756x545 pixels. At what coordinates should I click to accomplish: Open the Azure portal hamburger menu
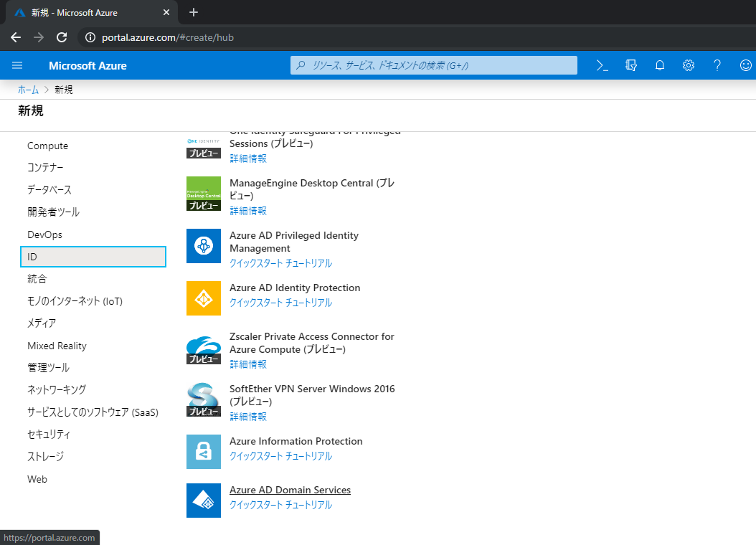tap(17, 65)
